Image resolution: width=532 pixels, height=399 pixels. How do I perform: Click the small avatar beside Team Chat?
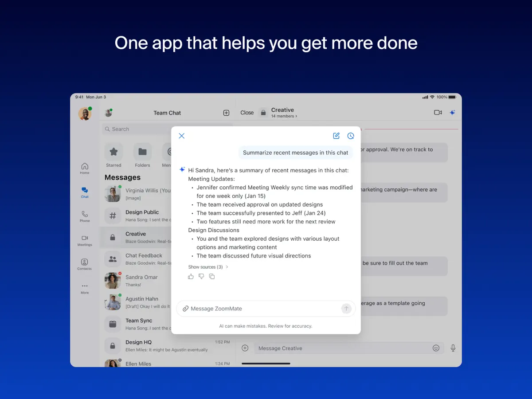[x=108, y=113]
